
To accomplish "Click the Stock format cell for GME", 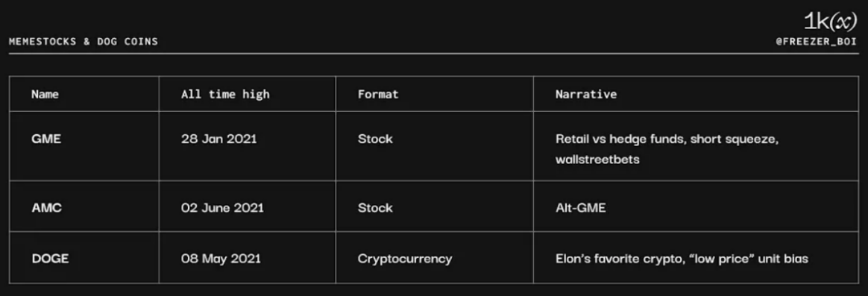I will point(375,139).
